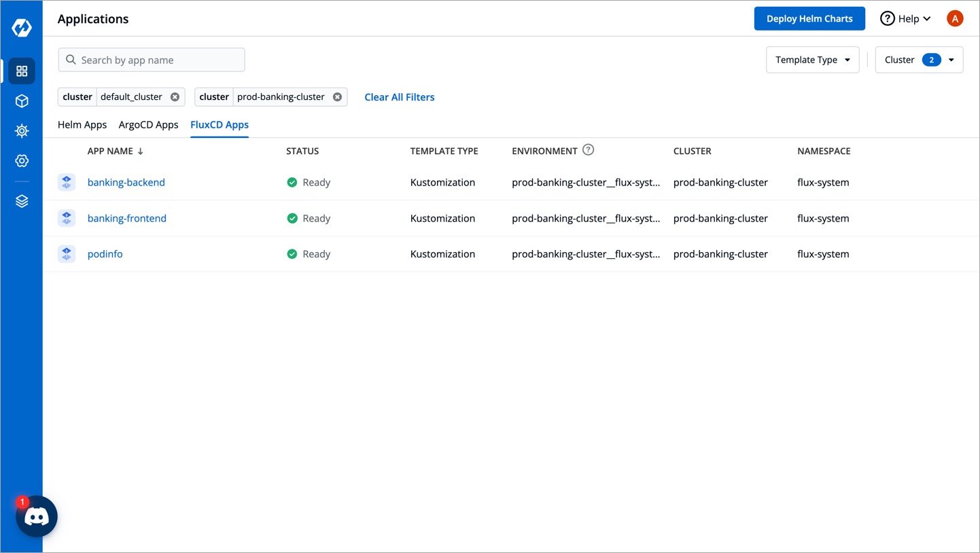Open the stacked layers icon in sidebar
This screenshot has height=553, width=980.
[x=22, y=201]
